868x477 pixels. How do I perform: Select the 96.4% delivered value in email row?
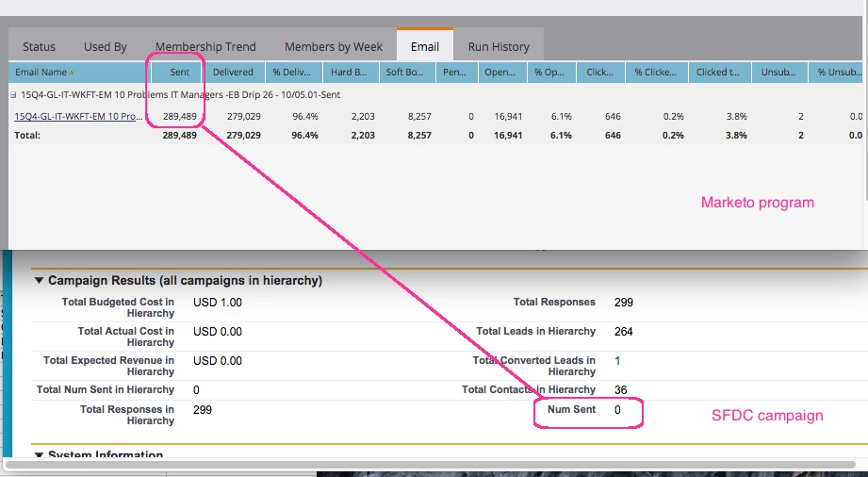[305, 116]
